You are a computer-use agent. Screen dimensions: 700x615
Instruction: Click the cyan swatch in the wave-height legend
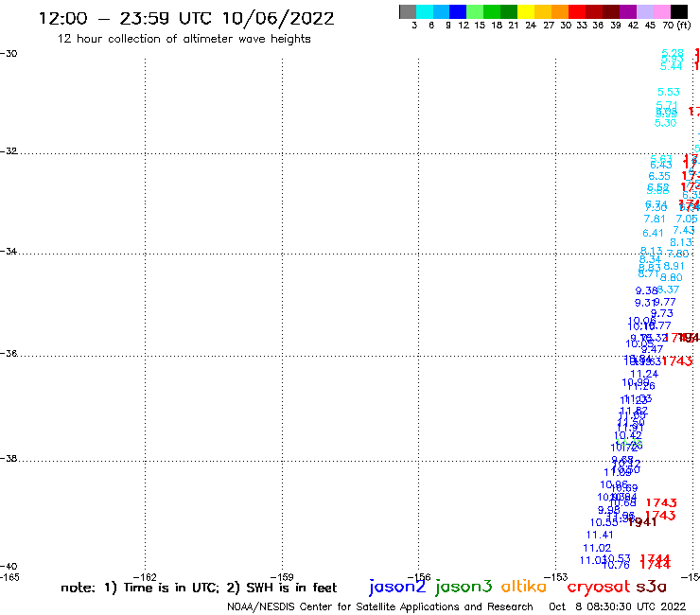[x=424, y=11]
